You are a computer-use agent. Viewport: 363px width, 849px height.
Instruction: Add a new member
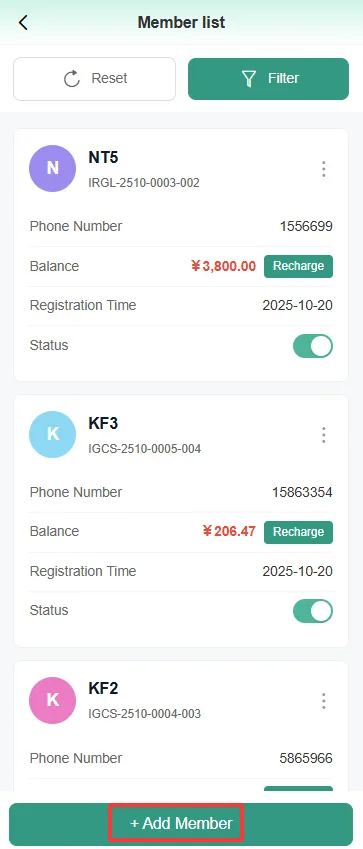click(x=181, y=824)
